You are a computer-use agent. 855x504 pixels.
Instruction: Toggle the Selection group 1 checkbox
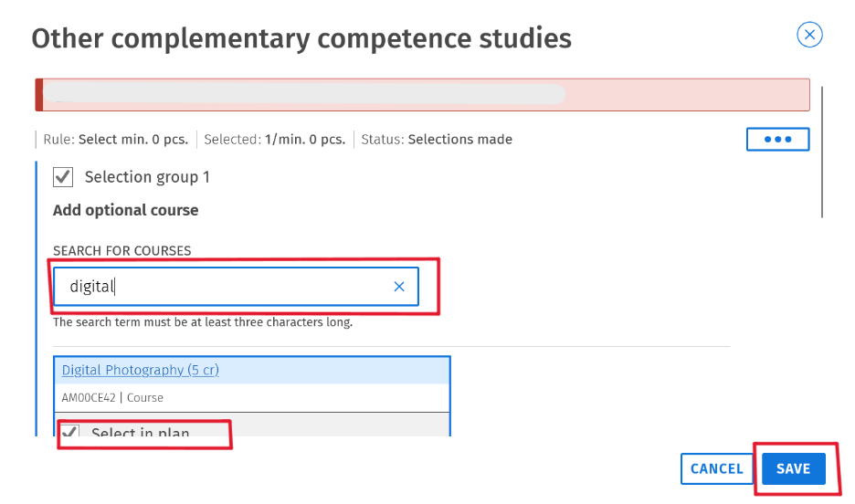click(x=63, y=177)
